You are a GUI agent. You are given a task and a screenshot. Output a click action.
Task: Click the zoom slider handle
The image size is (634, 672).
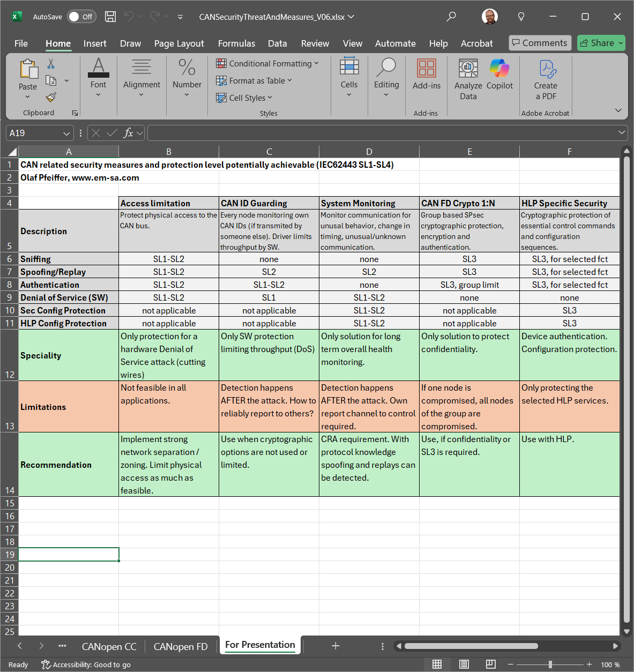point(550,664)
